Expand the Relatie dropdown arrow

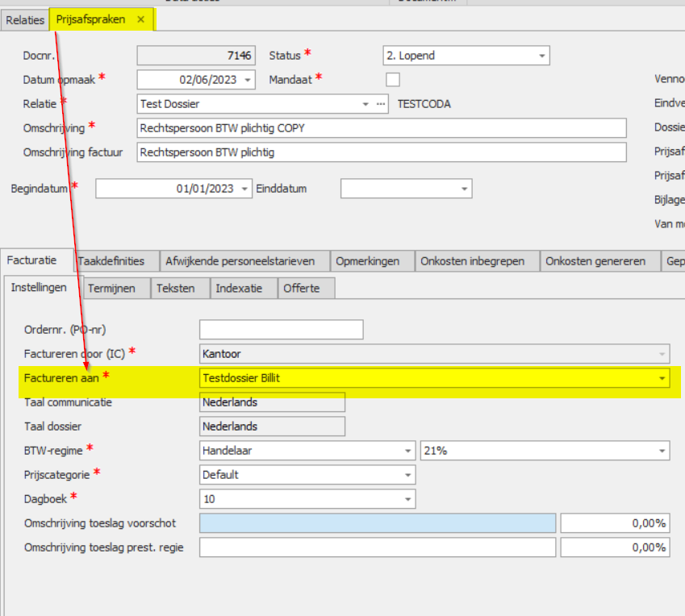click(x=365, y=104)
